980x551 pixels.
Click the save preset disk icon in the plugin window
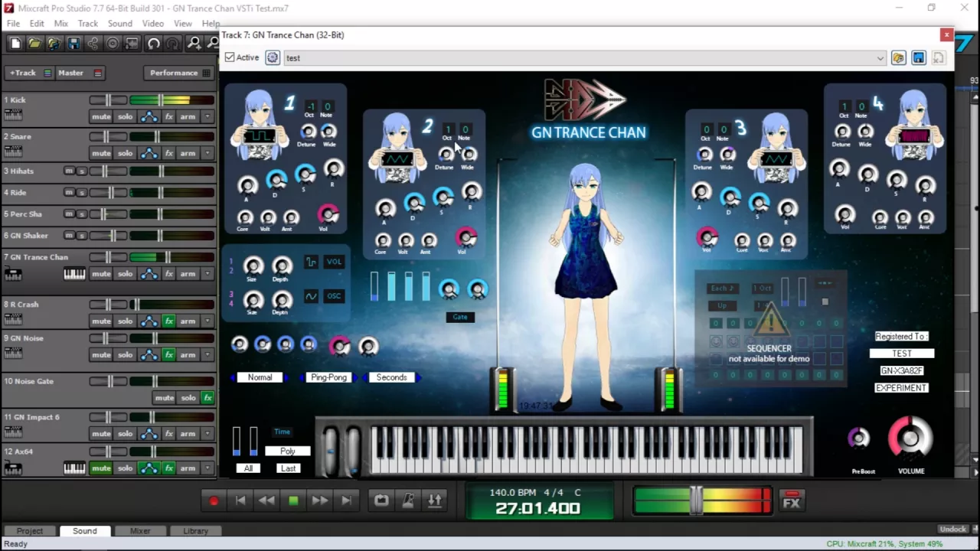[919, 58]
